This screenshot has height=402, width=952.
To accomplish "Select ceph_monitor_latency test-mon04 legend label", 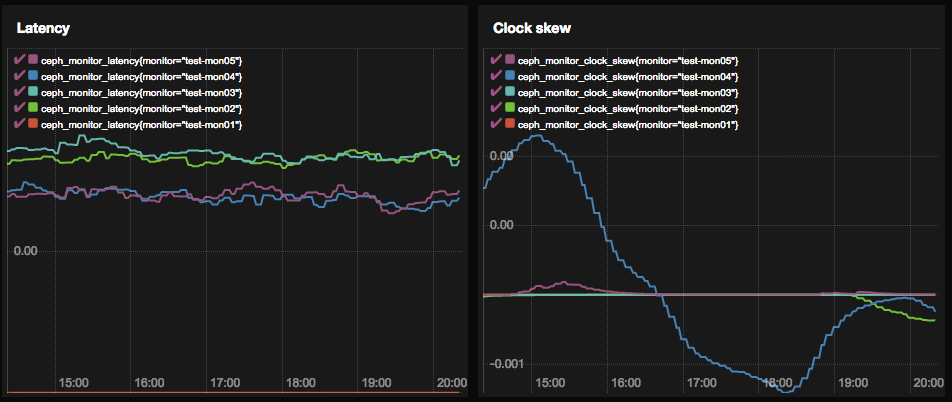I will pos(142,77).
